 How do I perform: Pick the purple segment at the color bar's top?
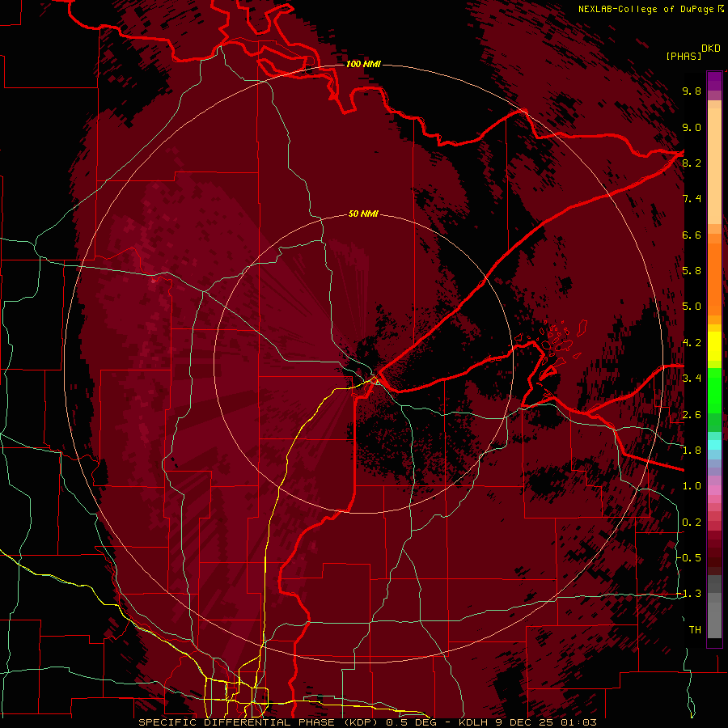pos(714,81)
